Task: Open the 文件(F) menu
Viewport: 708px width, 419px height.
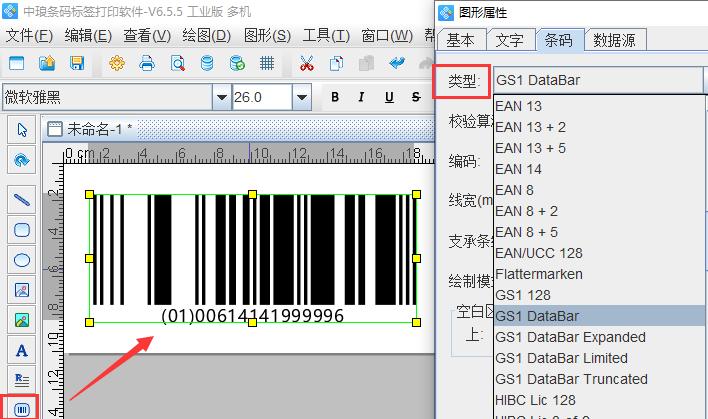Action: [29, 35]
